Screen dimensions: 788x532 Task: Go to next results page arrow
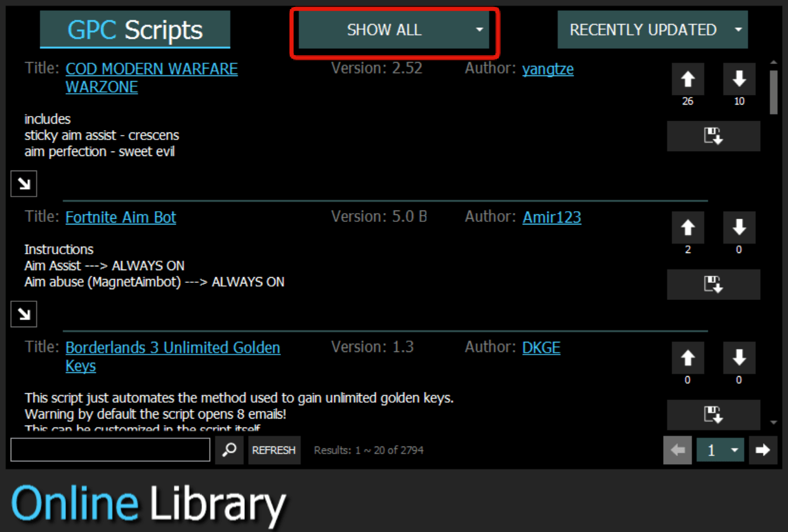pyautogui.click(x=763, y=450)
